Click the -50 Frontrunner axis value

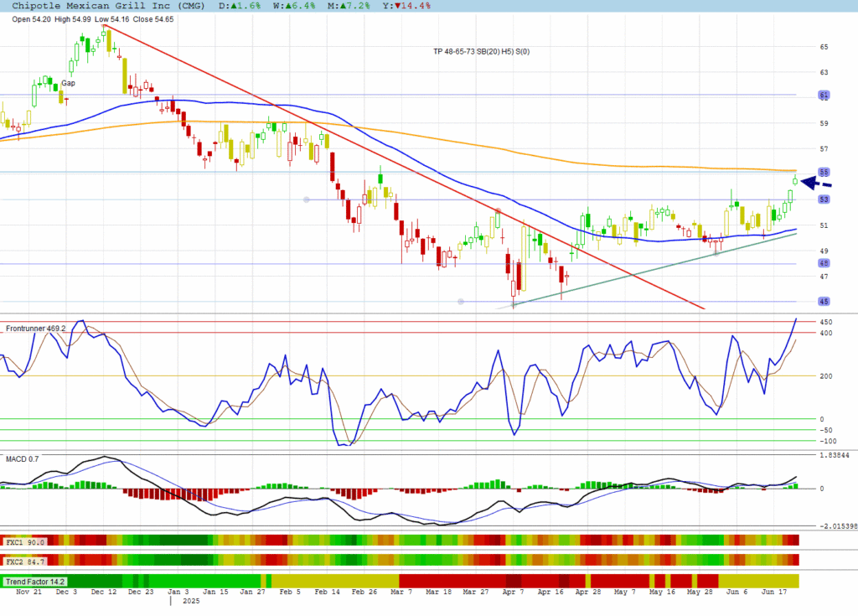click(825, 431)
